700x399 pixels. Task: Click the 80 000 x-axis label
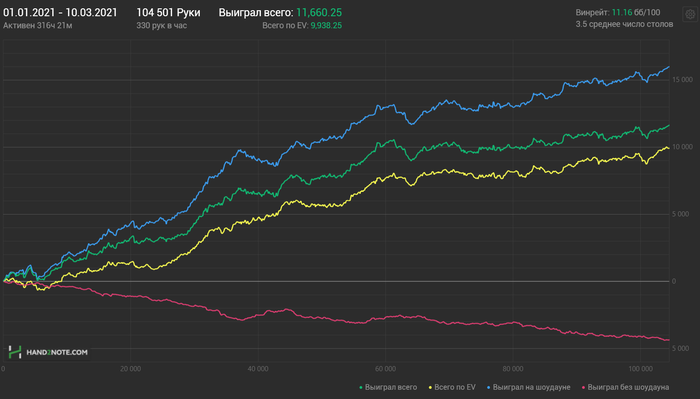coord(513,369)
